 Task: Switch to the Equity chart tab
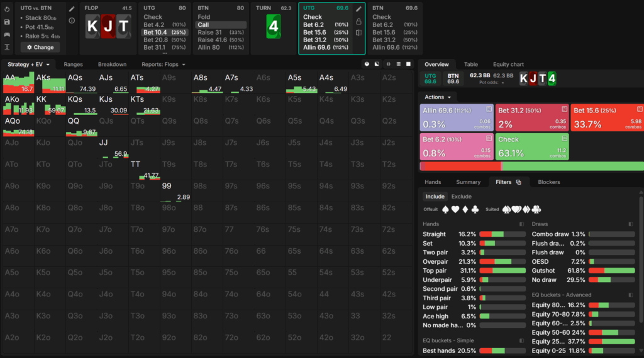(x=508, y=64)
